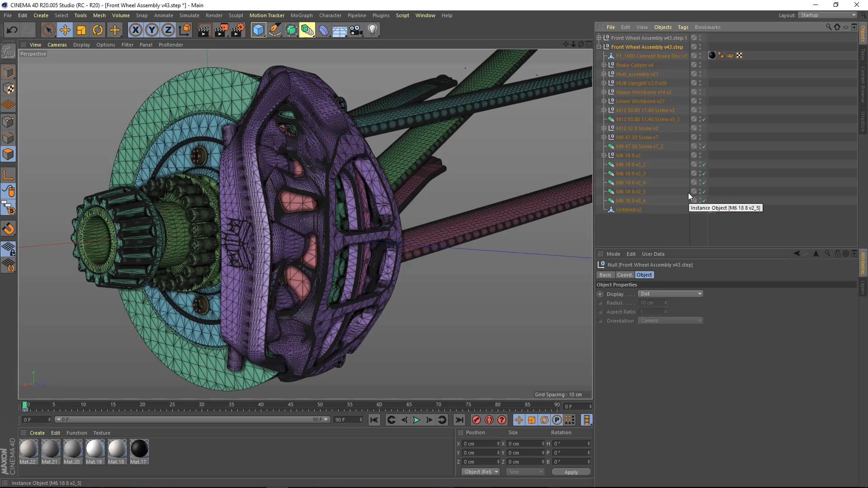Expand the Lower Wishbone v27 node
The height and width of the screenshot is (488, 868).
coord(604,101)
